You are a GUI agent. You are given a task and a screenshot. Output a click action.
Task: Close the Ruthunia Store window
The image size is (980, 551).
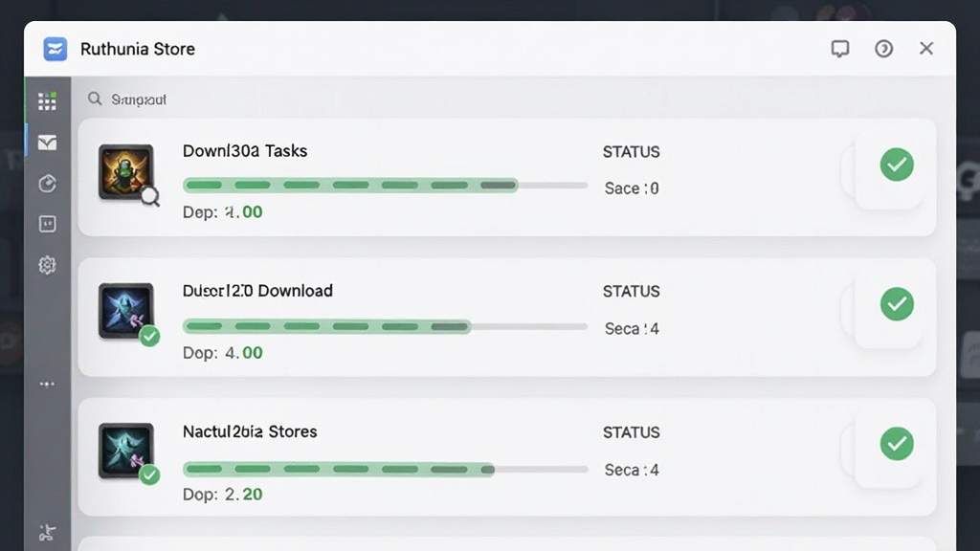926,49
